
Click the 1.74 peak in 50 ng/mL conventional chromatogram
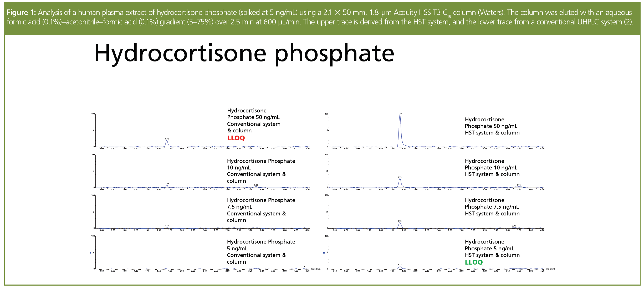pos(167,143)
